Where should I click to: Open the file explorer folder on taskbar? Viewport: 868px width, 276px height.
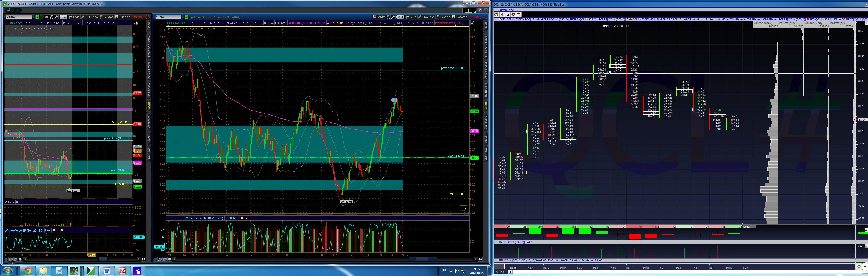coord(43,271)
